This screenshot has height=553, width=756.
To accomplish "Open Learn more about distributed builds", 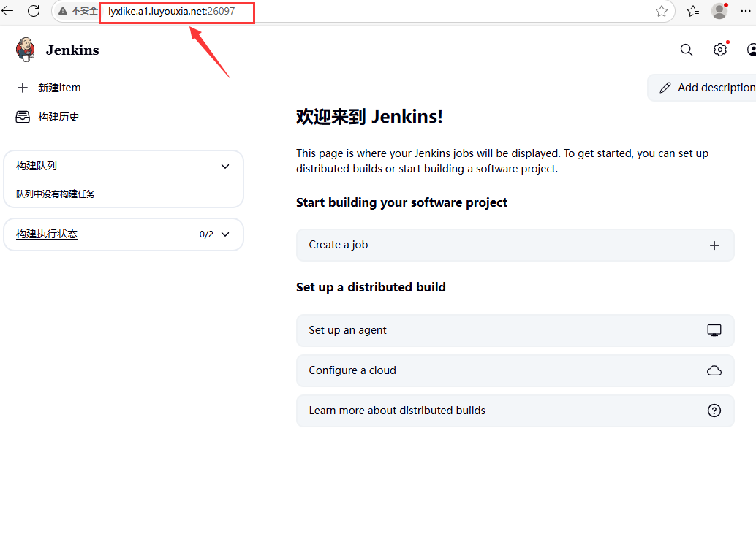I will point(515,411).
